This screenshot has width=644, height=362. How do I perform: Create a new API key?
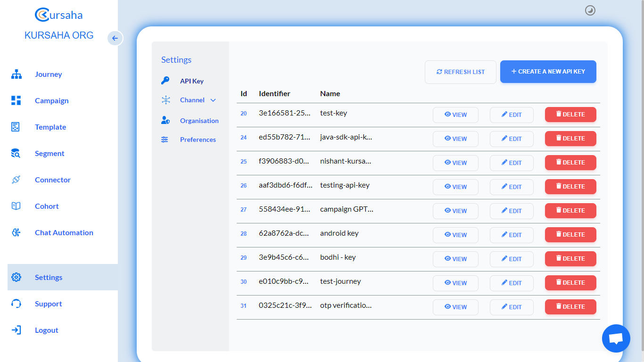[548, 72]
